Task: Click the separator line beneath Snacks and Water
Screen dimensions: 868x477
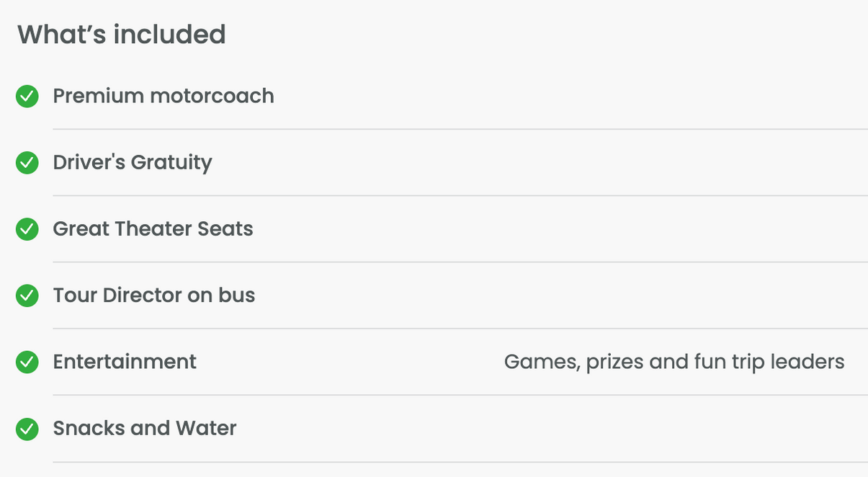Action: (460, 462)
